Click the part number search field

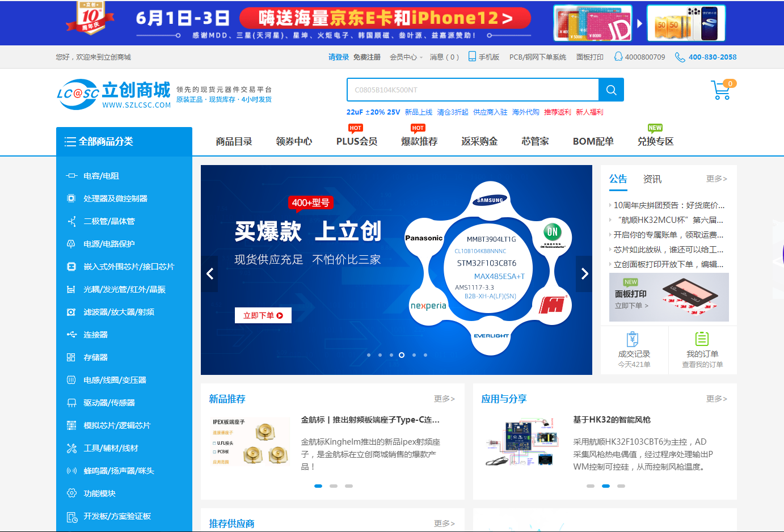point(473,90)
